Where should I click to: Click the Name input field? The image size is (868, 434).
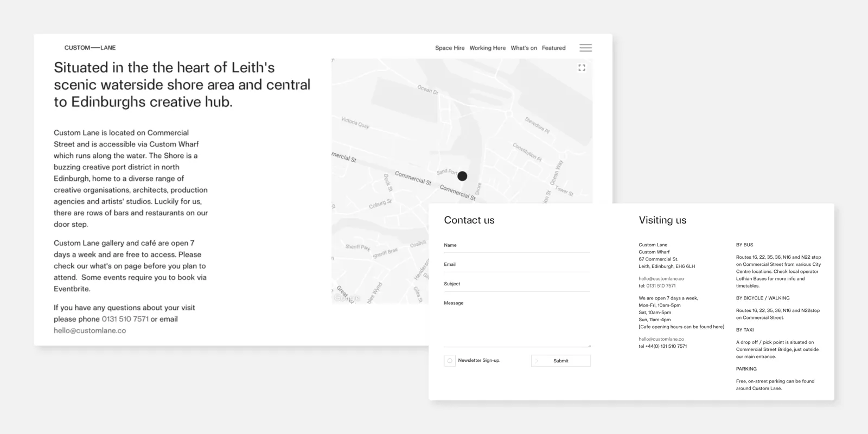pyautogui.click(x=517, y=245)
